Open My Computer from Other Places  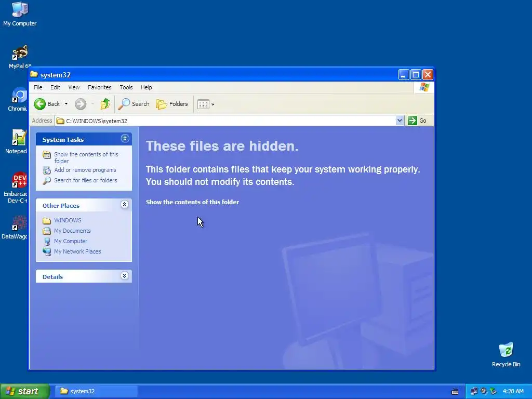coord(71,241)
